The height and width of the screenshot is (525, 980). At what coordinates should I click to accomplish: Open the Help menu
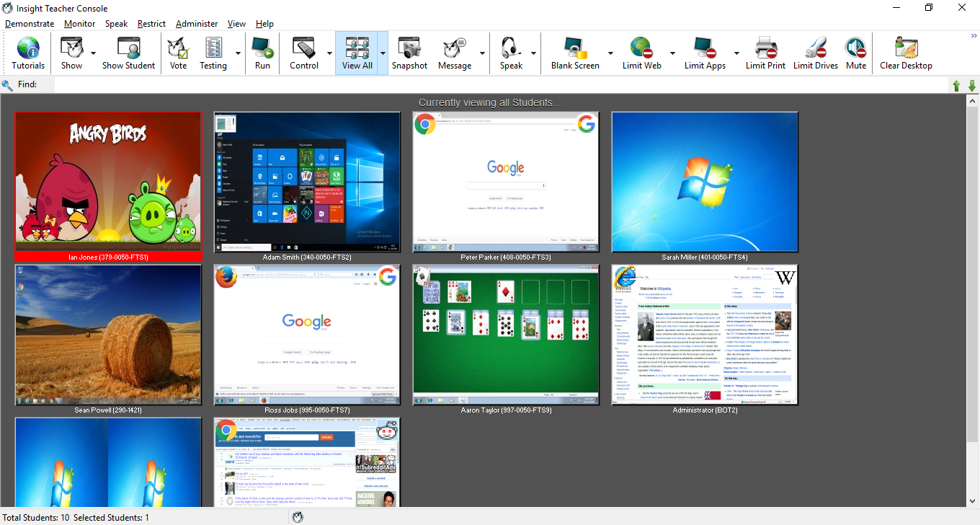pyautogui.click(x=264, y=24)
